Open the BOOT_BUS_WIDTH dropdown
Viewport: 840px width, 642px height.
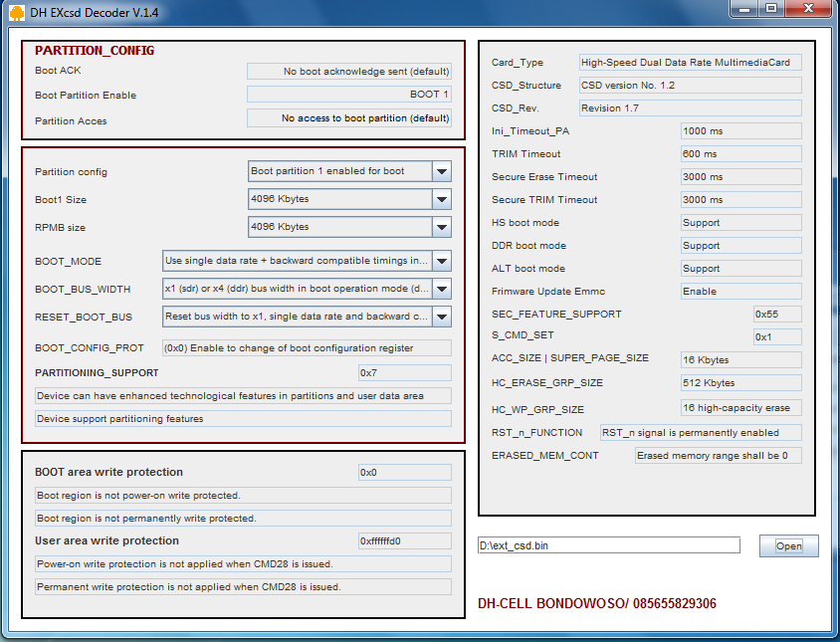point(307,289)
